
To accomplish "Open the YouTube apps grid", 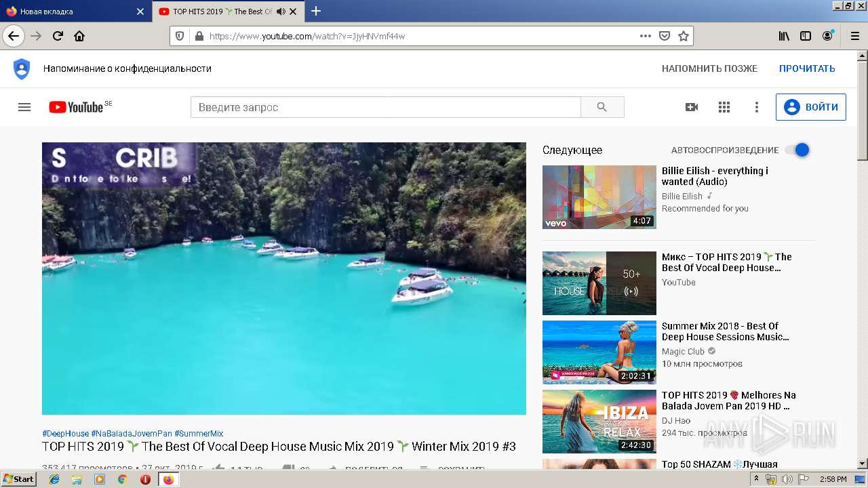I will (724, 107).
